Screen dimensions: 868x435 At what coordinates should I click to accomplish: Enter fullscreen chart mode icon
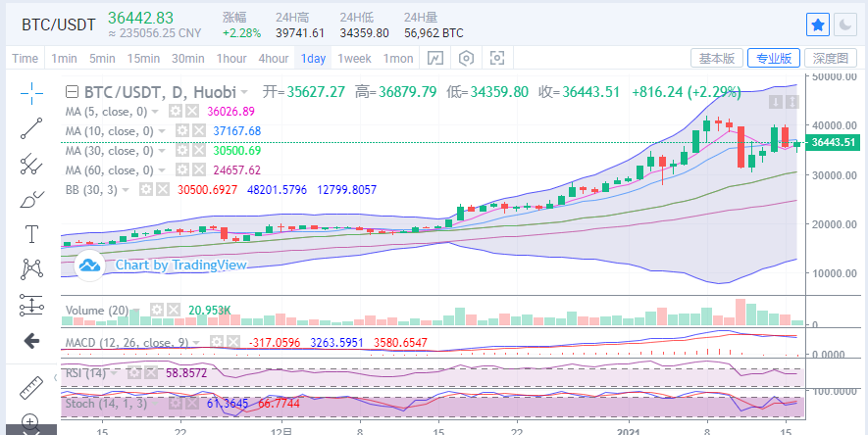click(497, 58)
